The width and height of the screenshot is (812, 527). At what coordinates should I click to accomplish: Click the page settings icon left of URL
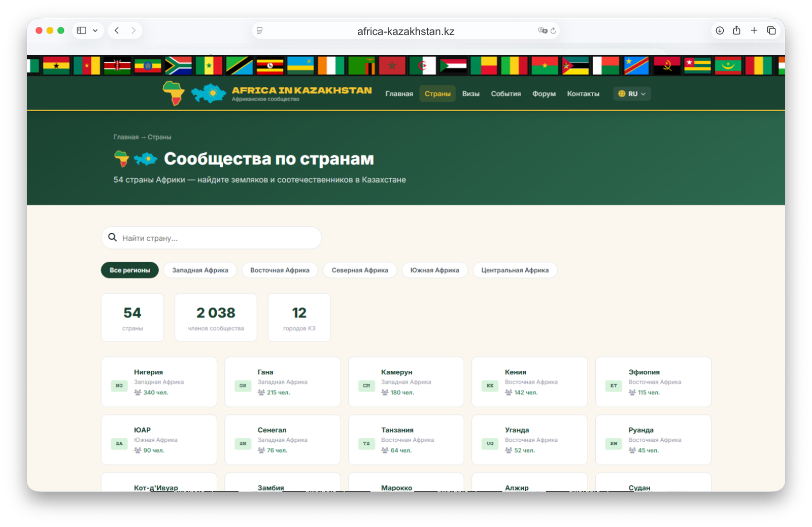pos(260,31)
